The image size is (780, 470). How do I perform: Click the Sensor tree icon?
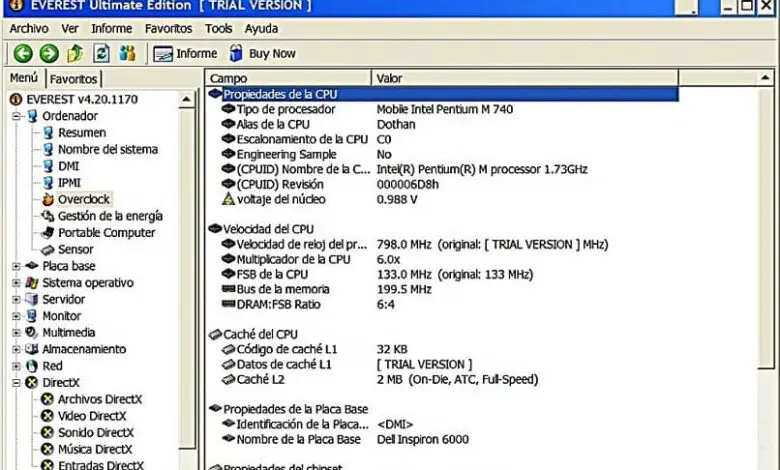coord(48,250)
